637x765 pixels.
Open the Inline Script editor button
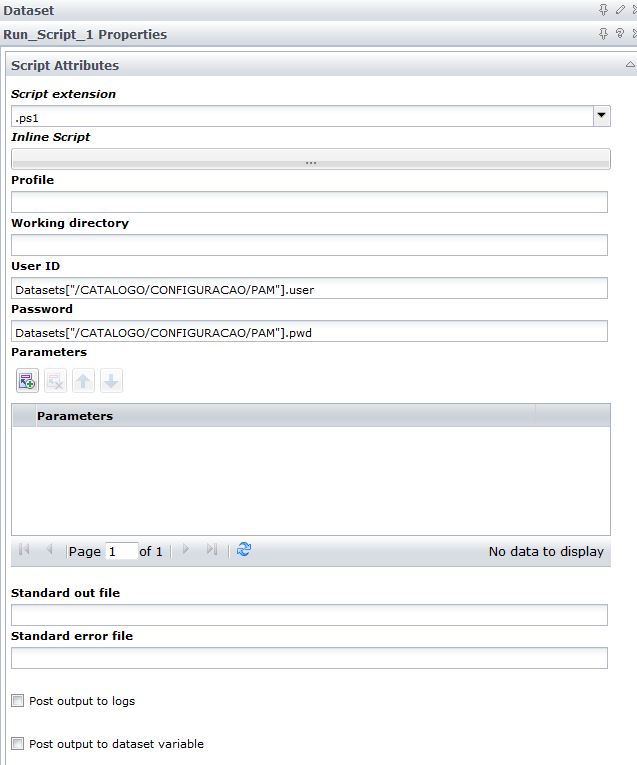311,159
